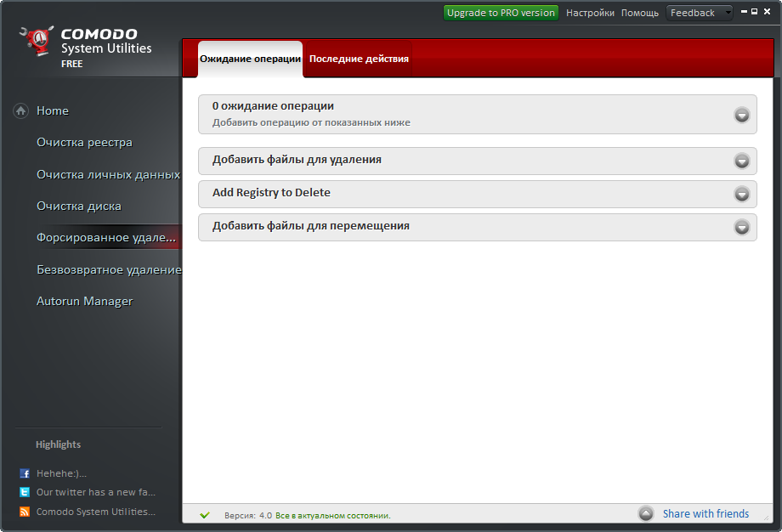Click the Share with friends arrow icon
782x532 pixels.
pyautogui.click(x=646, y=513)
